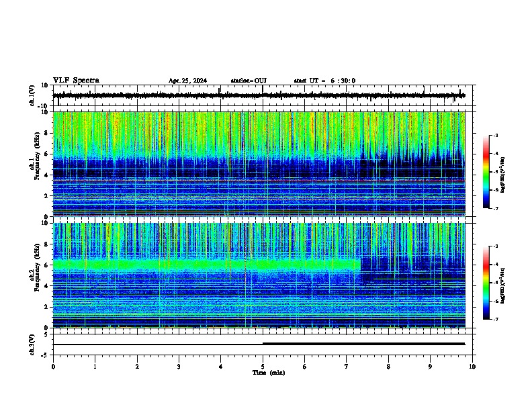Click the ch.1 spectrogram color scale bar
The height and width of the screenshot is (411, 532).
tap(486, 172)
